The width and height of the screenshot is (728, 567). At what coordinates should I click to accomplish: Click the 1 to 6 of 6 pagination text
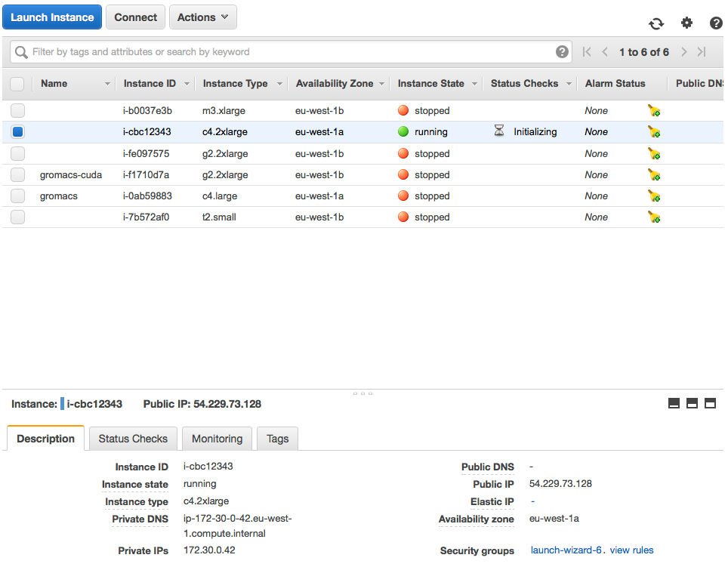pos(644,52)
